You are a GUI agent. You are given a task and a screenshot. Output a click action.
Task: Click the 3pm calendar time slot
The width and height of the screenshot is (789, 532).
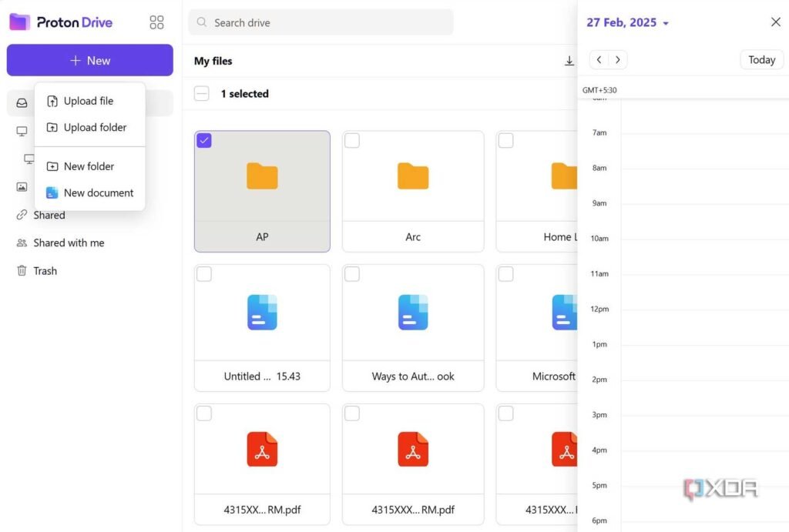(705, 433)
